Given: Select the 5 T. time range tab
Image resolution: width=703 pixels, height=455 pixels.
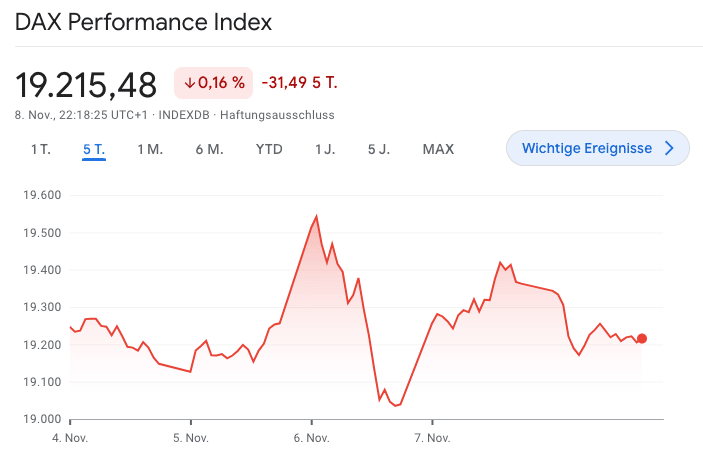Looking at the screenshot, I should 94,149.
